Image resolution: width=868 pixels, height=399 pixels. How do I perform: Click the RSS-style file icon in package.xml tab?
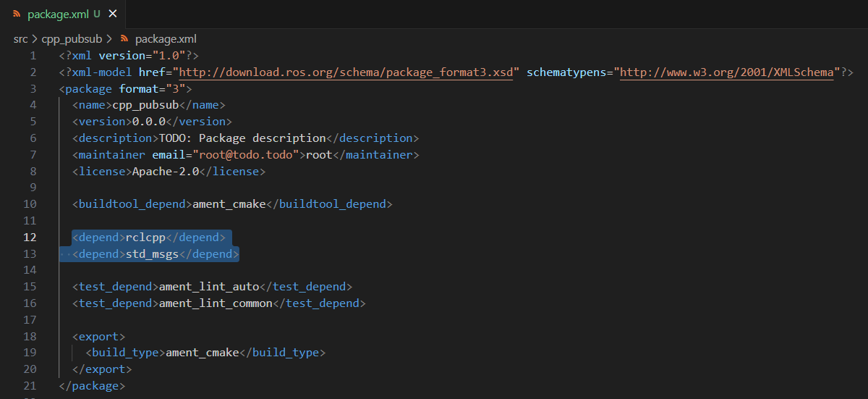pyautogui.click(x=16, y=14)
